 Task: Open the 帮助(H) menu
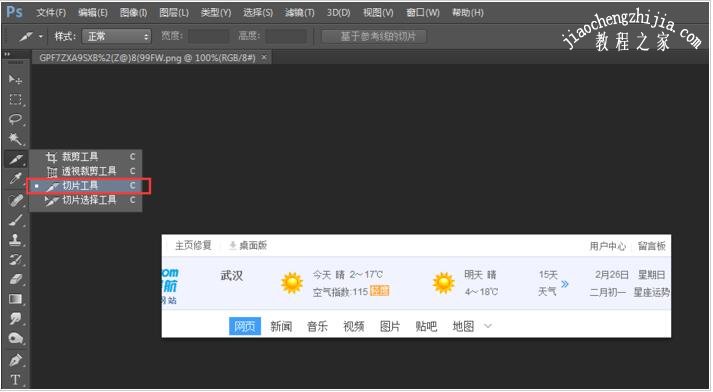467,13
